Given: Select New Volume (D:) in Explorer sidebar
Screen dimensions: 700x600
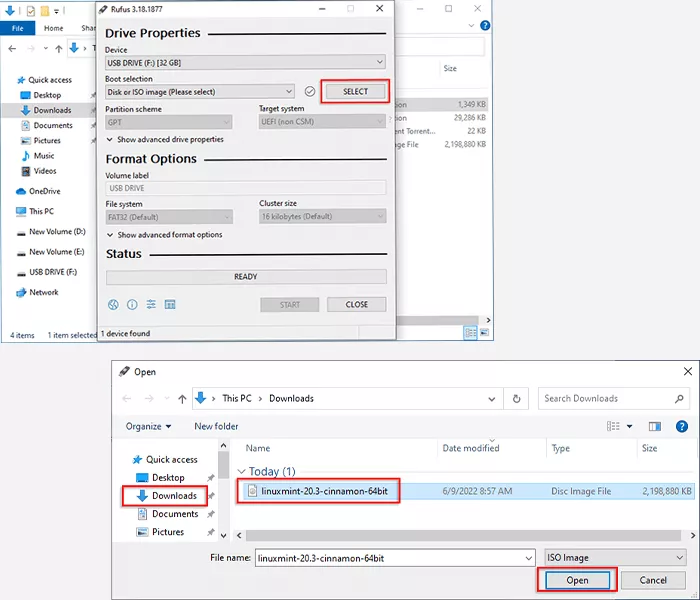Looking at the screenshot, I should tap(51, 232).
